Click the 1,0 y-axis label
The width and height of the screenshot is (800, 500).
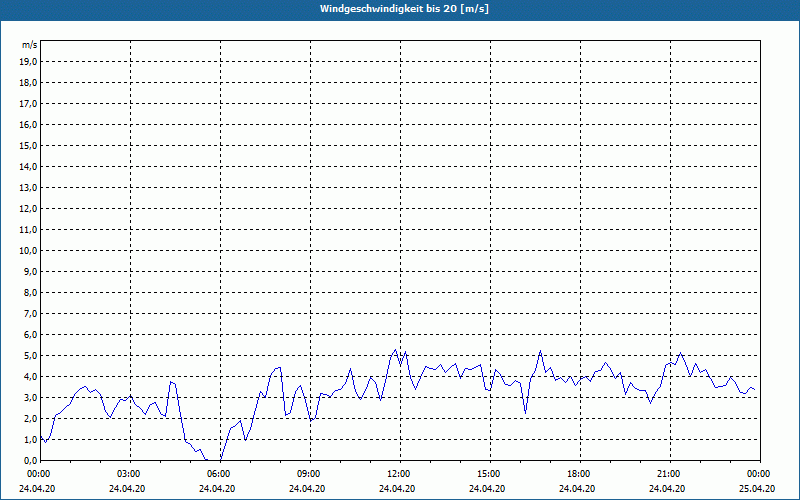[x=30, y=440]
